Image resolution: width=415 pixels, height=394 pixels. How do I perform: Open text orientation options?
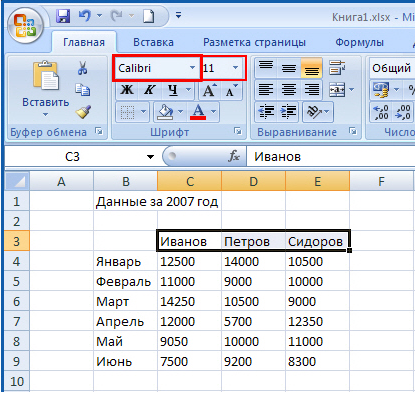(x=318, y=112)
